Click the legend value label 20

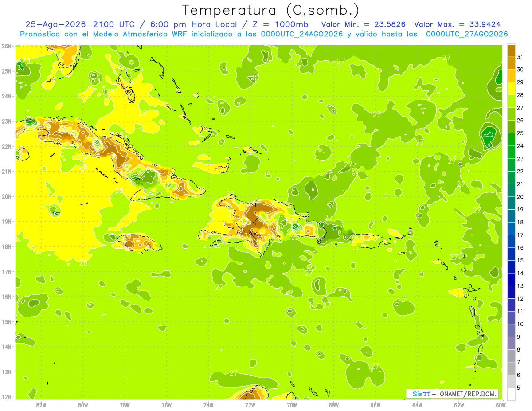(520, 197)
